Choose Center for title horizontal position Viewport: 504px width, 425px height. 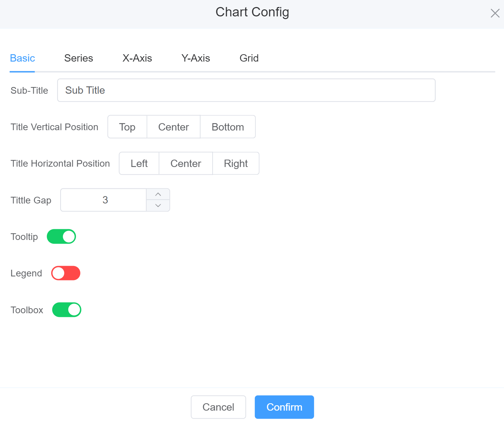pos(186,163)
